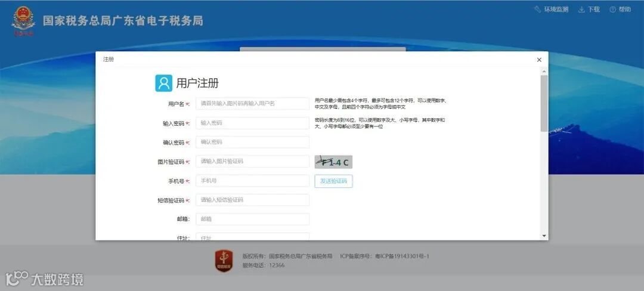Open the 帮助 help link in header
Image resolution: width=644 pixels, height=291 pixels.
point(620,10)
